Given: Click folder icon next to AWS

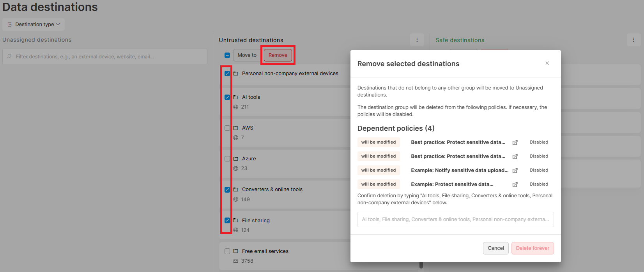Looking at the screenshot, I should point(236,128).
